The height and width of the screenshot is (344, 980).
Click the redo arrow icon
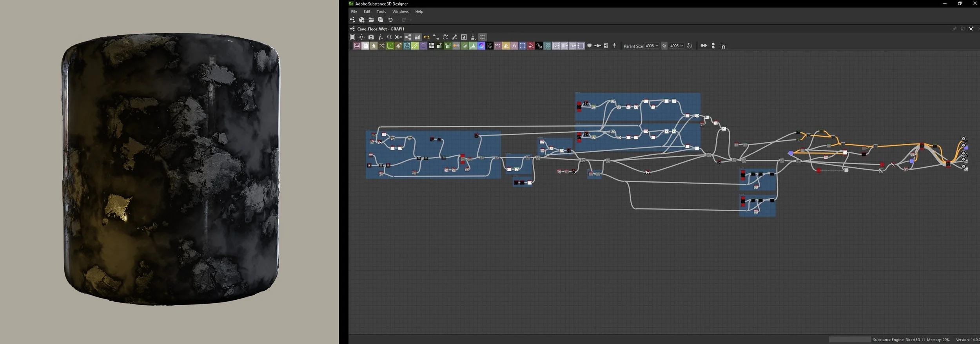(x=404, y=20)
